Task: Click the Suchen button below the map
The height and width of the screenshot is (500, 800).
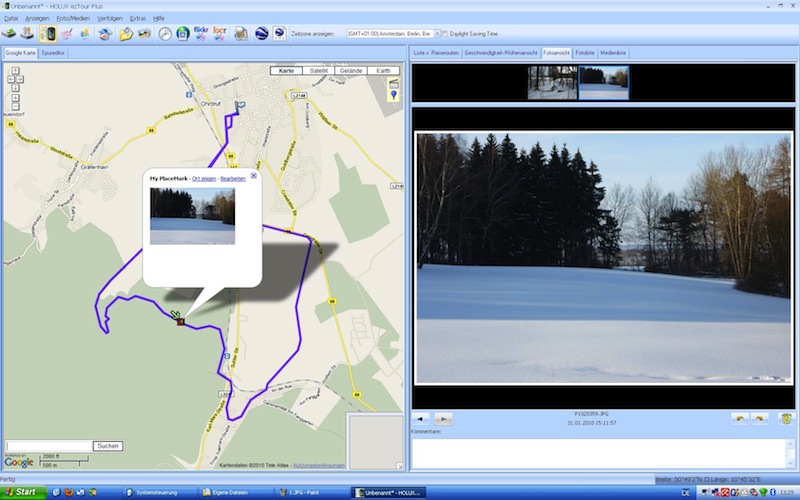Action: click(x=108, y=445)
